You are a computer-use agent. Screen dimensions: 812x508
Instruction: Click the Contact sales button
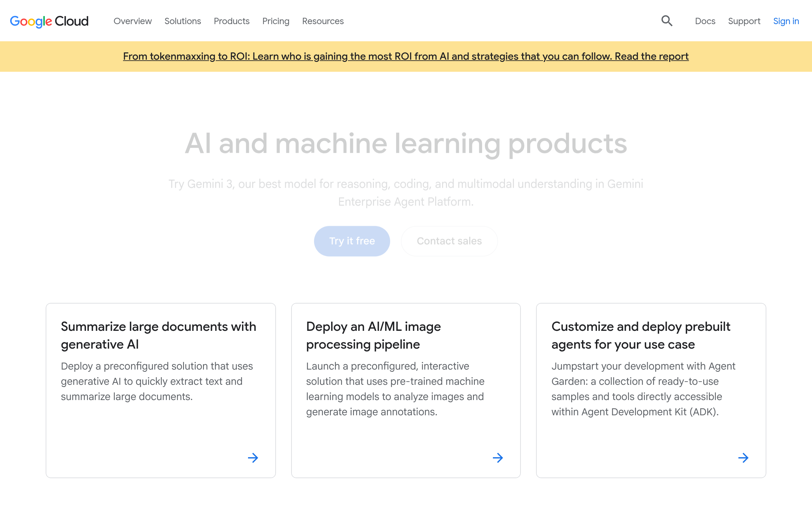tap(449, 241)
